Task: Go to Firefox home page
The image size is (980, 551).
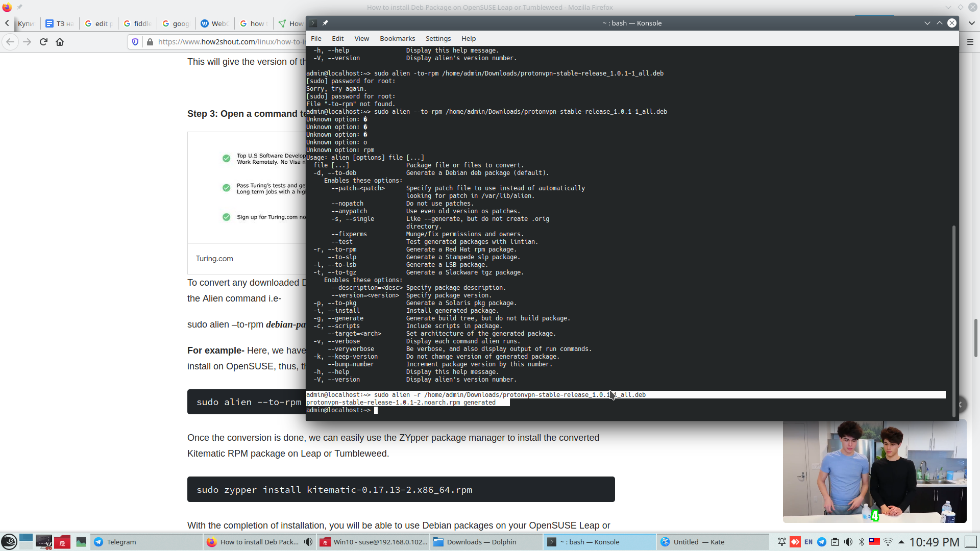Action: pos(60,42)
